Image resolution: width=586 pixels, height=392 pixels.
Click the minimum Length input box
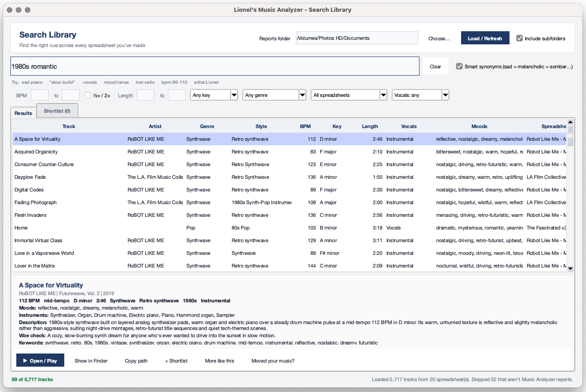point(145,95)
